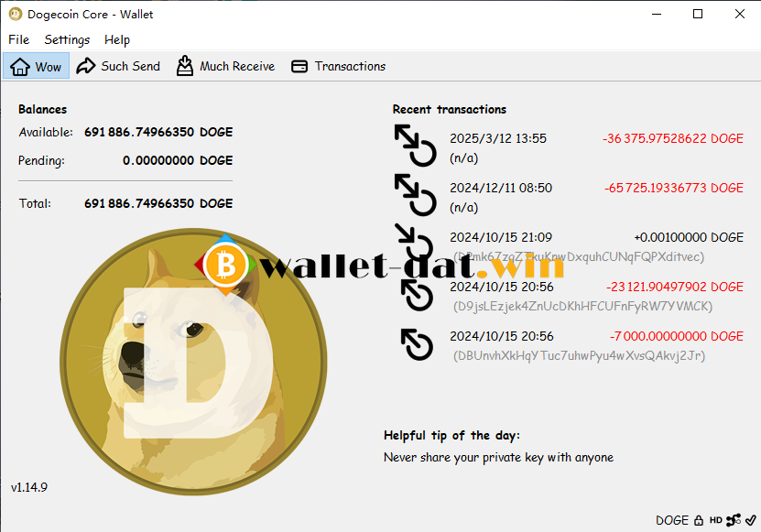Select the -7 000.00000000 DOGE transaction amount
The height and width of the screenshot is (532, 761).
677,336
